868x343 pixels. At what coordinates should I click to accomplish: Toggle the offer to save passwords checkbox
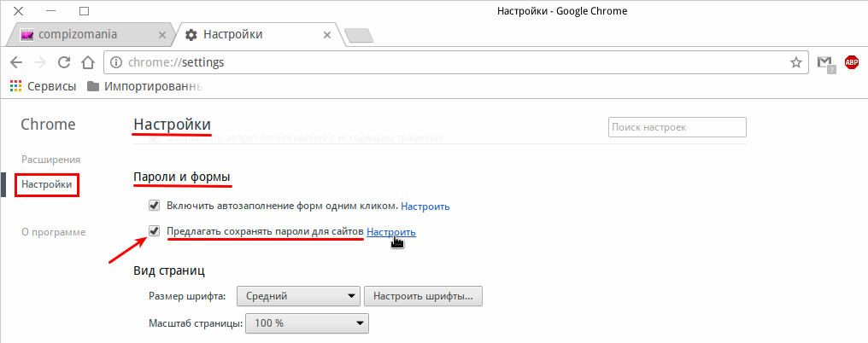click(154, 230)
